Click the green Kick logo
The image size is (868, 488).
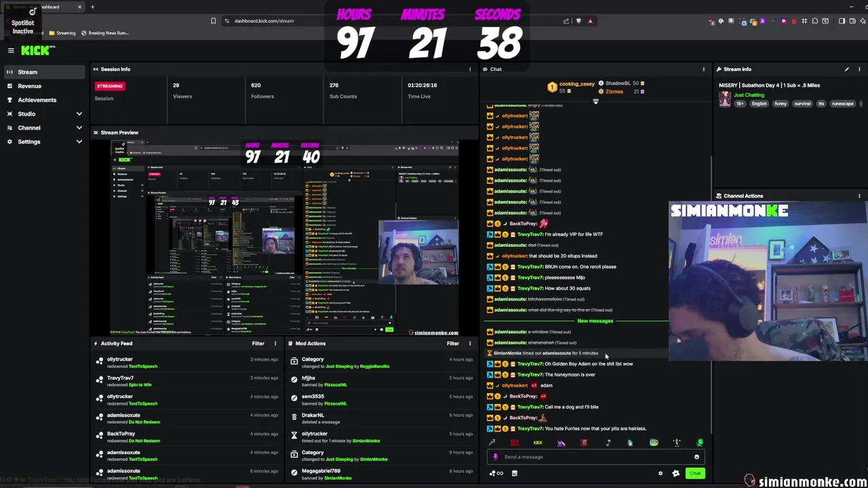tap(37, 50)
